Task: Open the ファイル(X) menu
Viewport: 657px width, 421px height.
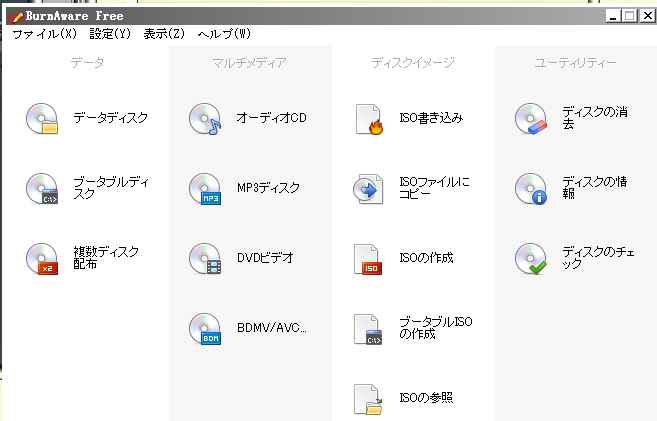Action: (x=44, y=34)
